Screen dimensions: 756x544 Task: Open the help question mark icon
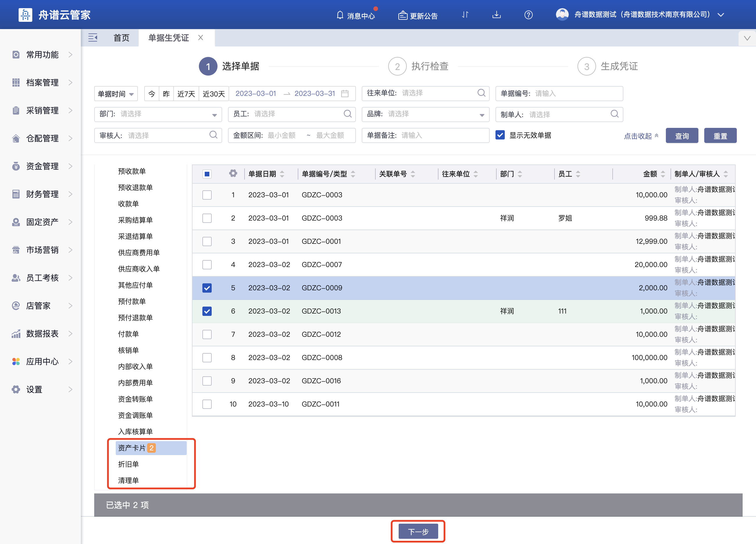tap(528, 15)
